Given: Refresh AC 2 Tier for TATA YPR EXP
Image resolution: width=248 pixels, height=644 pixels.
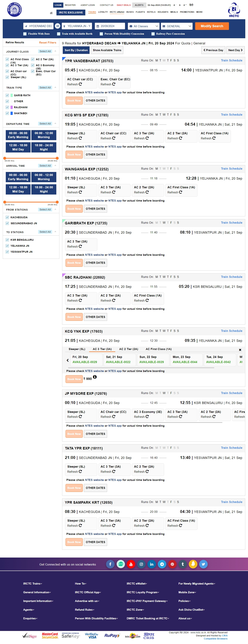Looking at the screenshot, I should tap(147, 472).
